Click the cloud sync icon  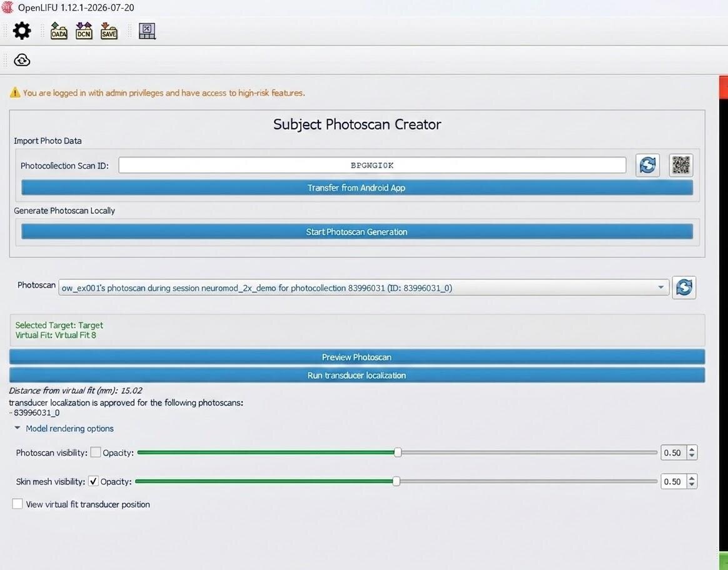[x=22, y=60]
